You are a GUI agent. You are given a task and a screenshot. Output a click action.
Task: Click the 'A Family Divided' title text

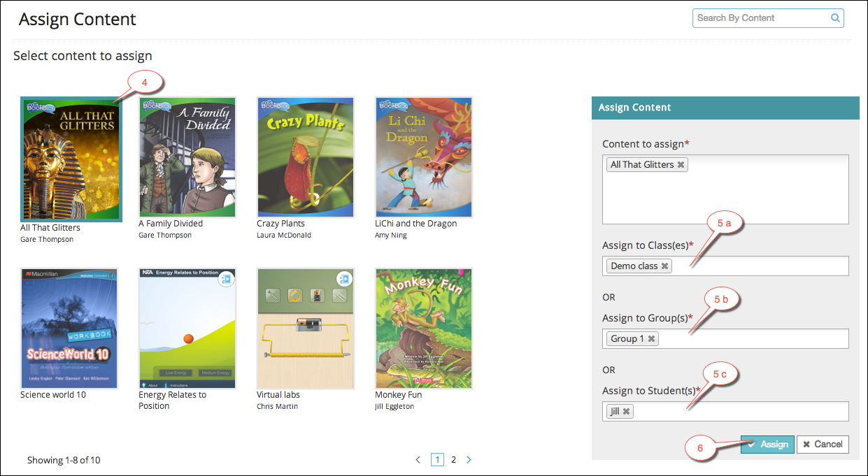171,224
